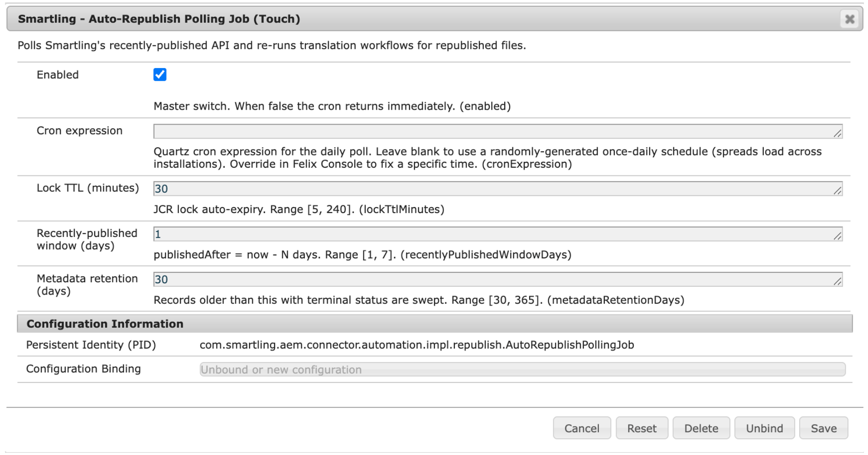Click the JCR lock auto-expiry description
This screenshot has width=868, height=455.
(299, 209)
